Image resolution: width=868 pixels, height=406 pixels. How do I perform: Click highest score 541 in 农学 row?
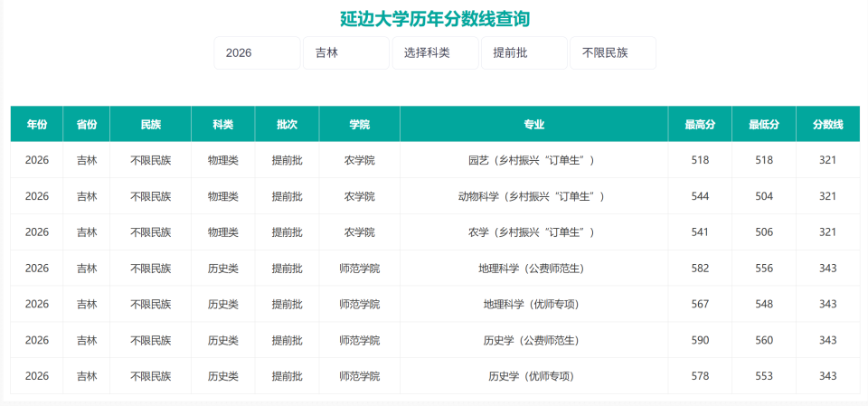point(700,232)
